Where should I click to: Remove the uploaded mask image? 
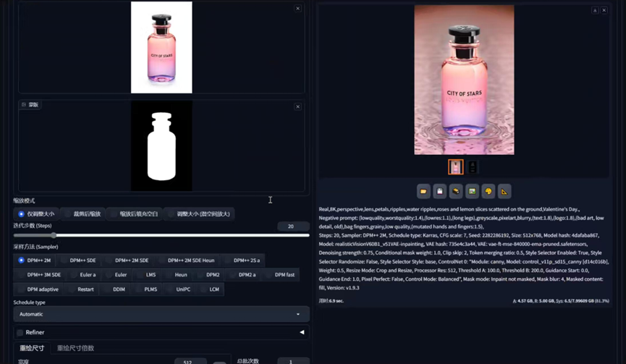pyautogui.click(x=297, y=106)
